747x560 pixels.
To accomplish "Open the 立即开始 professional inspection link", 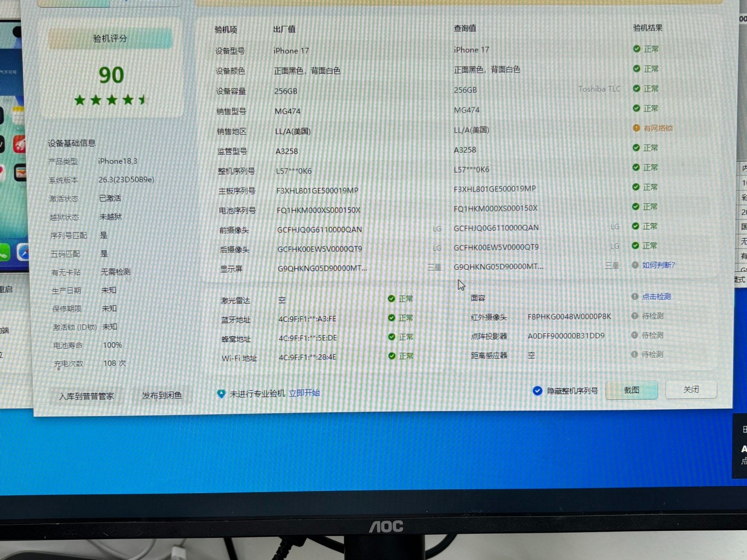I will [x=304, y=393].
